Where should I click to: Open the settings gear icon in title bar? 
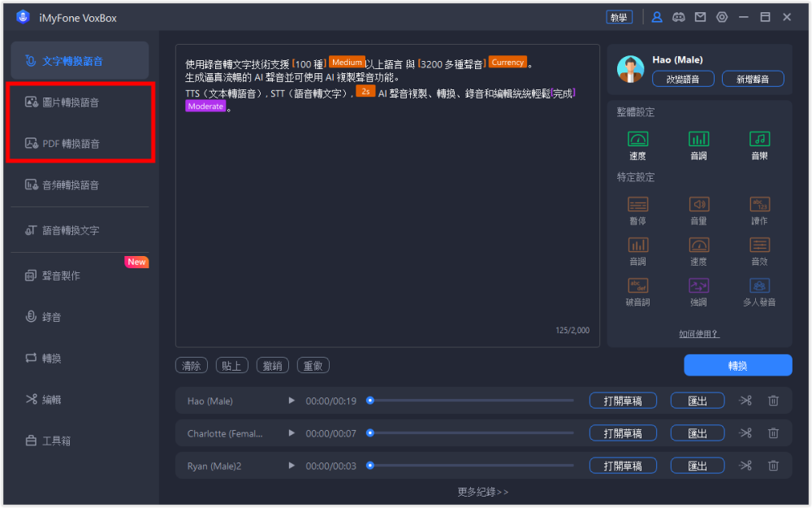click(722, 17)
